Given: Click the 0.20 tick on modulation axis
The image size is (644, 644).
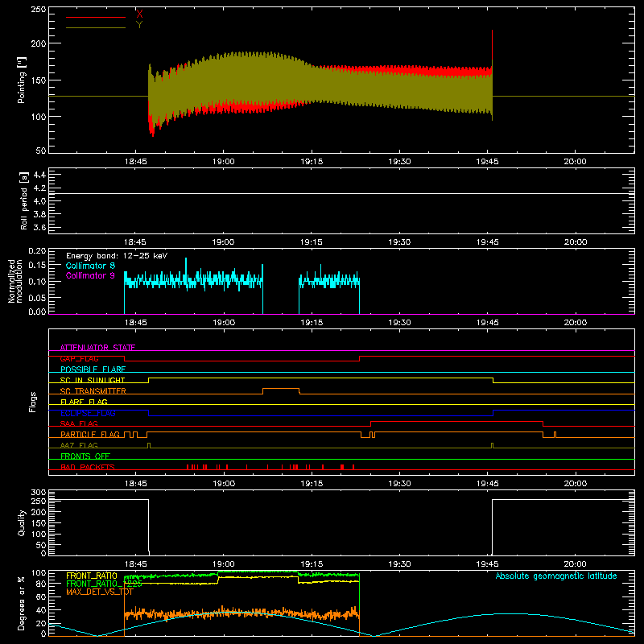Looking at the screenshot, I should tap(37, 251).
